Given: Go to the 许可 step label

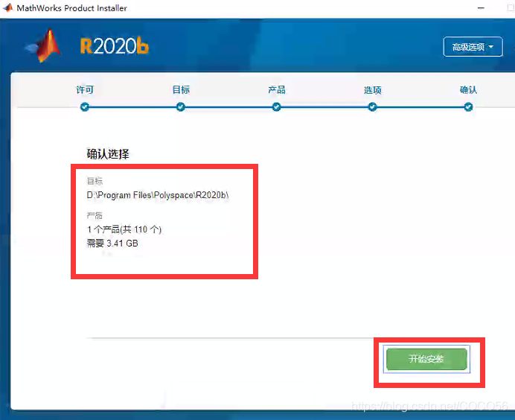Looking at the screenshot, I should tap(85, 89).
